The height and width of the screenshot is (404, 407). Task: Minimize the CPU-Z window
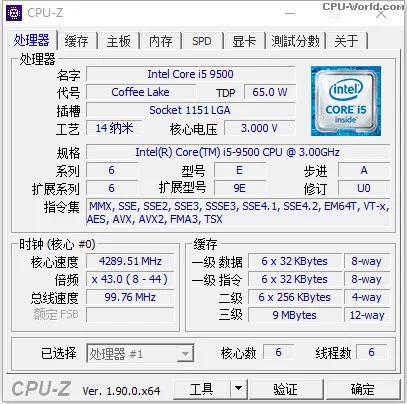[x=290, y=14]
